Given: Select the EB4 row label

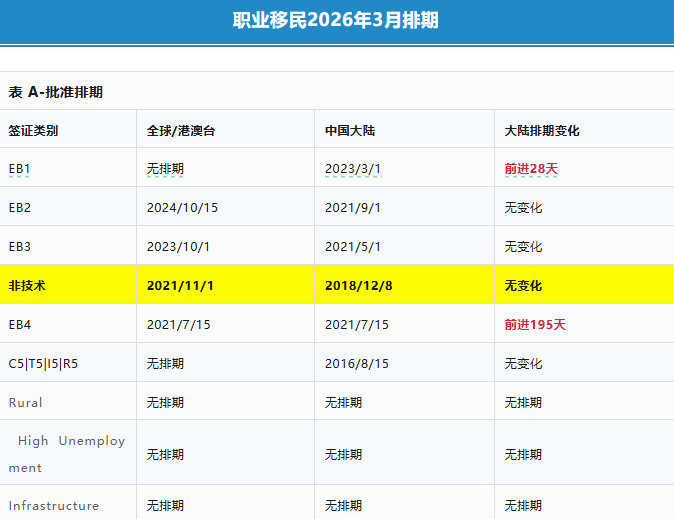Looking at the screenshot, I should [20, 325].
